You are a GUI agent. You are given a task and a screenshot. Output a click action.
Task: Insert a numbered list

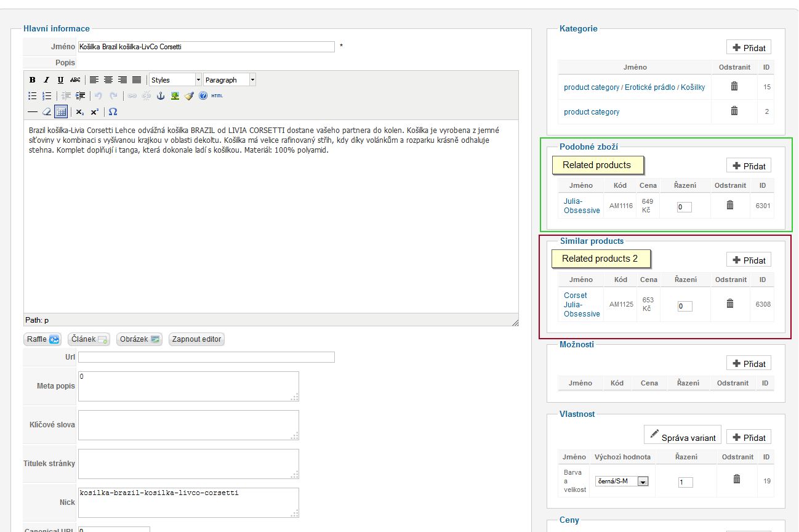click(46, 96)
